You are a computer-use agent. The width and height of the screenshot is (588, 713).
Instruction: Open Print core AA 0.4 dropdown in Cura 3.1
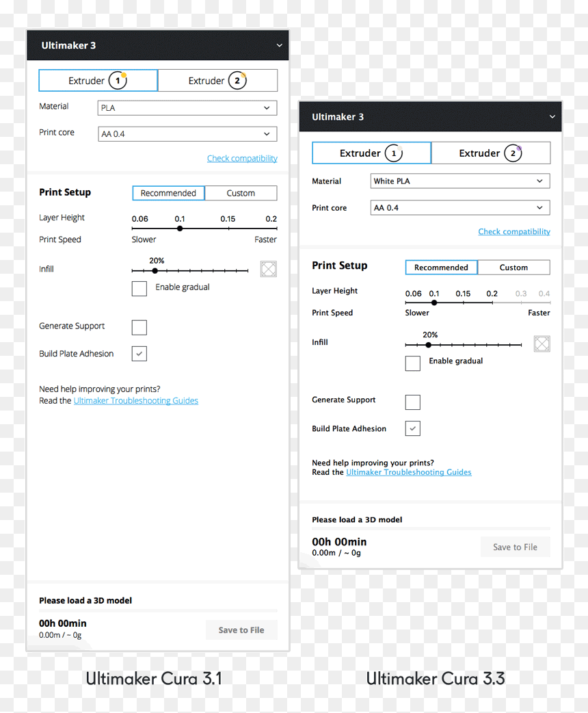click(x=187, y=134)
